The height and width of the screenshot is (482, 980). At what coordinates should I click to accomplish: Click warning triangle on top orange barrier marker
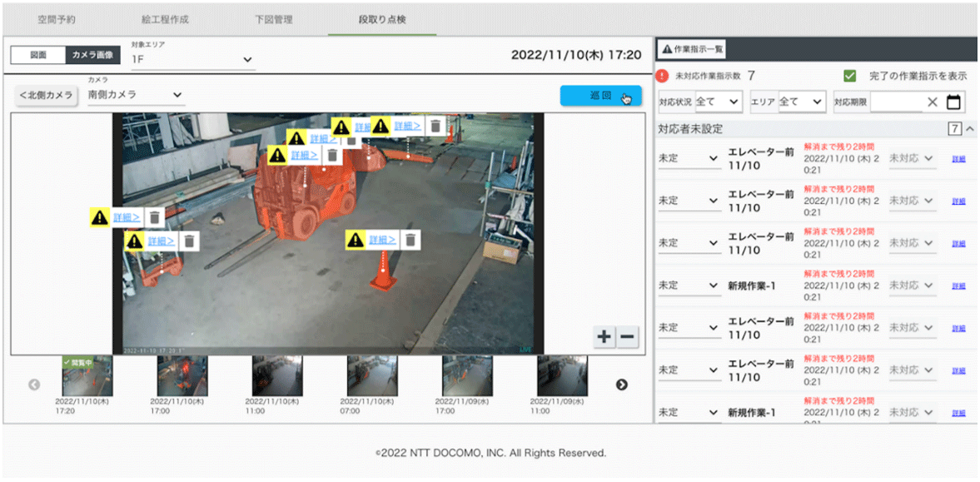380,126
